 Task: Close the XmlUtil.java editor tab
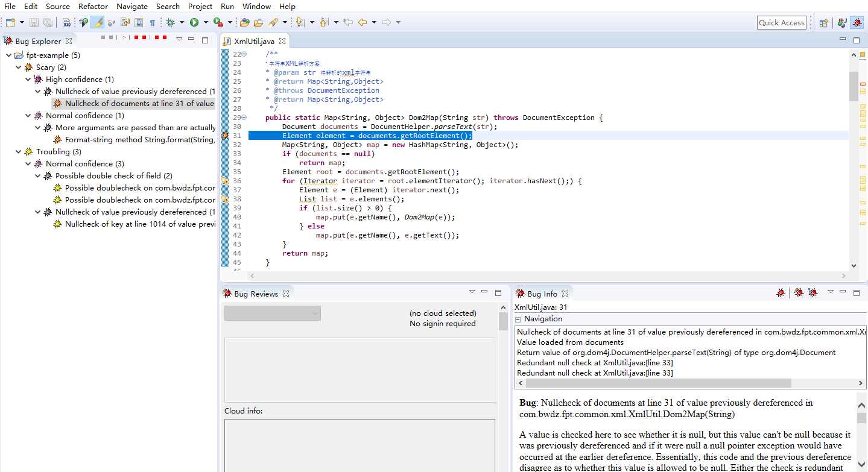(282, 41)
